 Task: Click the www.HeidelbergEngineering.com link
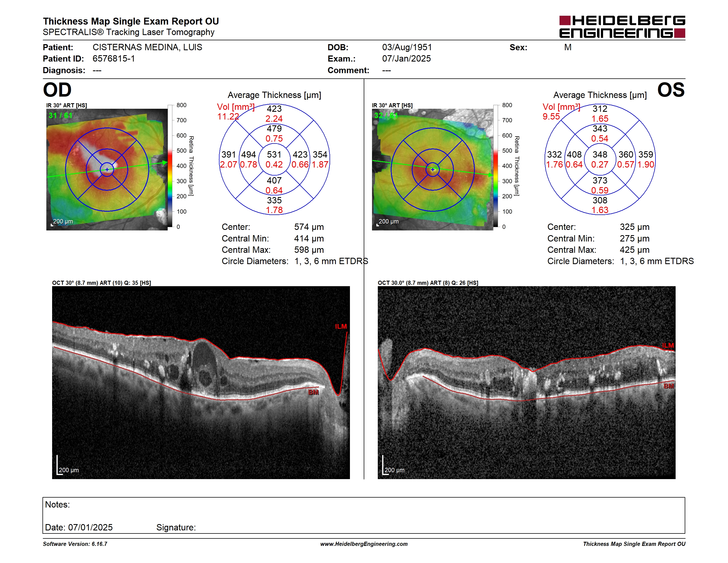pos(364,544)
